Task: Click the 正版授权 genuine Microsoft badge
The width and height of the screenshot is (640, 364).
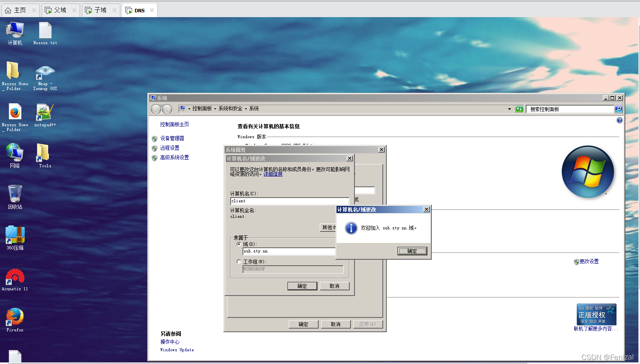Action: [x=596, y=315]
